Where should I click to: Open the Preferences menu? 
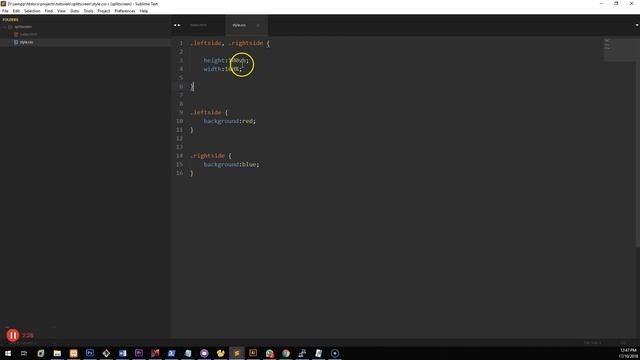(124, 11)
